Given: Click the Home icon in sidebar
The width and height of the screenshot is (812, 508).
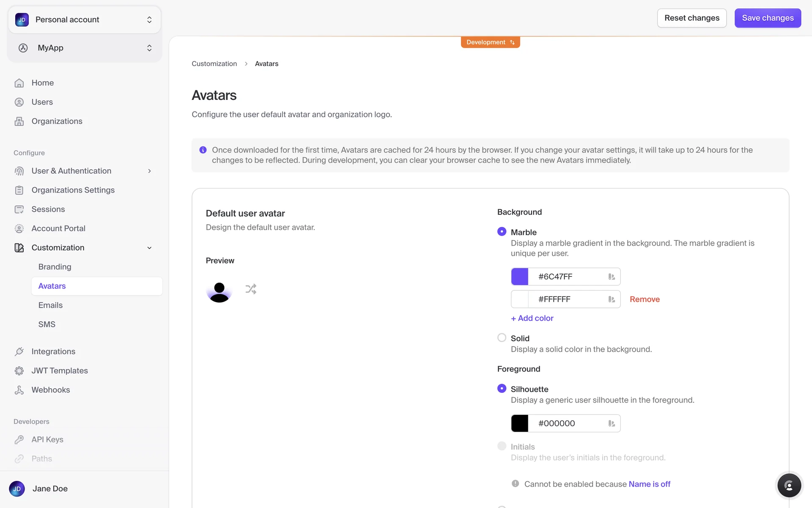Looking at the screenshot, I should [19, 83].
